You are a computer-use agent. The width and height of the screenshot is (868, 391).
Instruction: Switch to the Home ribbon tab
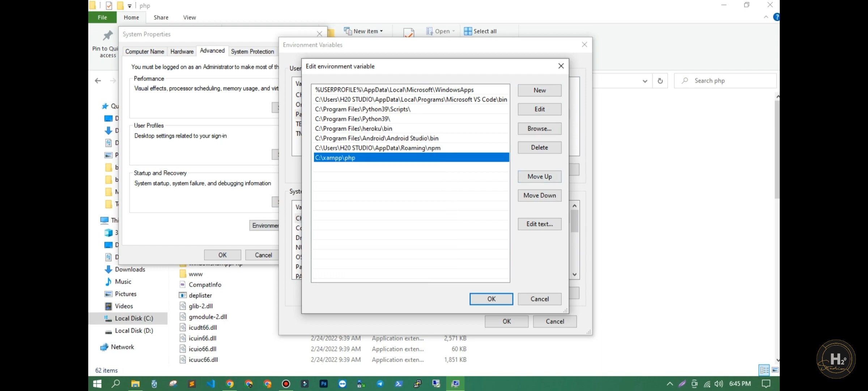point(131,17)
